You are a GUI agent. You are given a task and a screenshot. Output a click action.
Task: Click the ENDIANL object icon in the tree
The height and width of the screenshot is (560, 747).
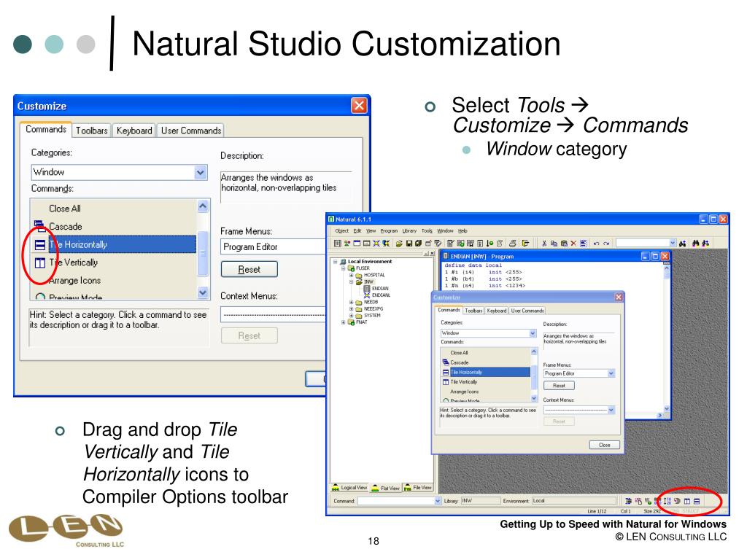coord(367,295)
